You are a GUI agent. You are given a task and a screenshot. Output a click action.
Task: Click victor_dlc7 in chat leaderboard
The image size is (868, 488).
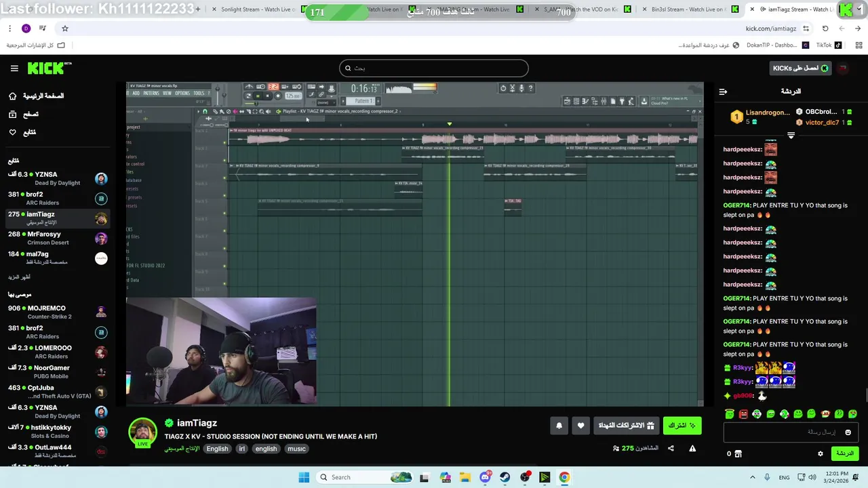click(822, 123)
